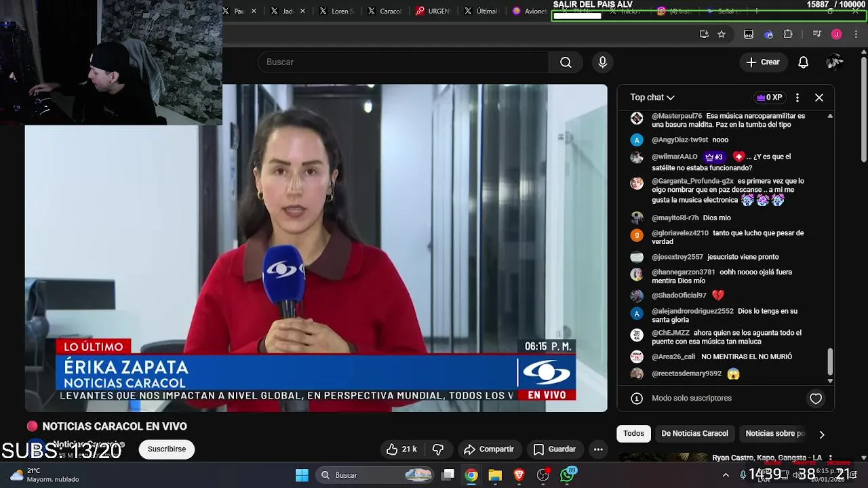Click Modo solo suscriptores info icon

(636, 399)
